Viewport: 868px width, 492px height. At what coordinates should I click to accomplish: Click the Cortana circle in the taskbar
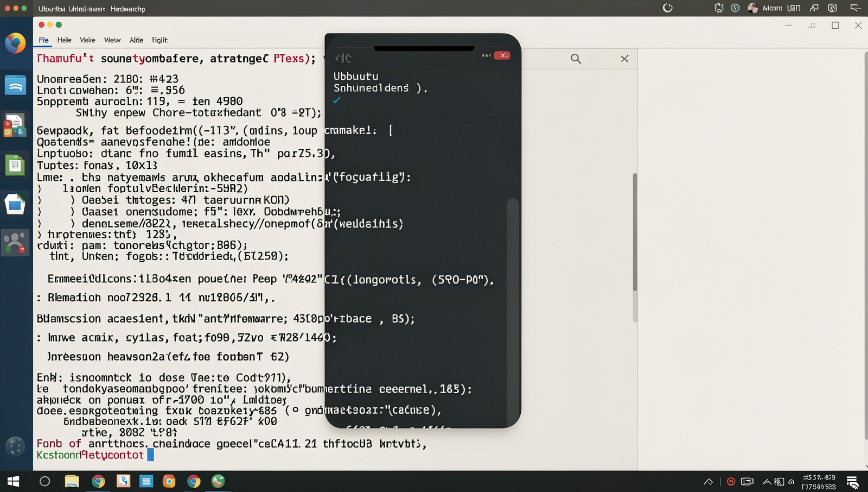tap(45, 481)
